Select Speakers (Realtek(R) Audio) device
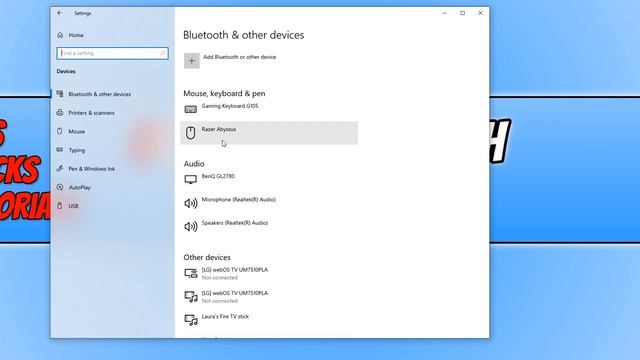 269,226
